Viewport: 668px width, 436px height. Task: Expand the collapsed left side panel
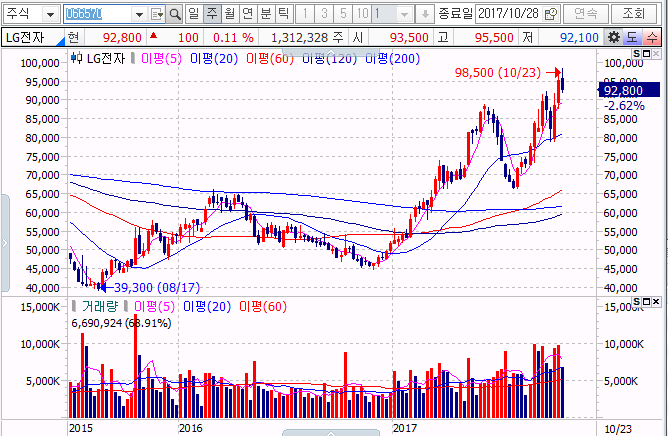[x=5, y=243]
